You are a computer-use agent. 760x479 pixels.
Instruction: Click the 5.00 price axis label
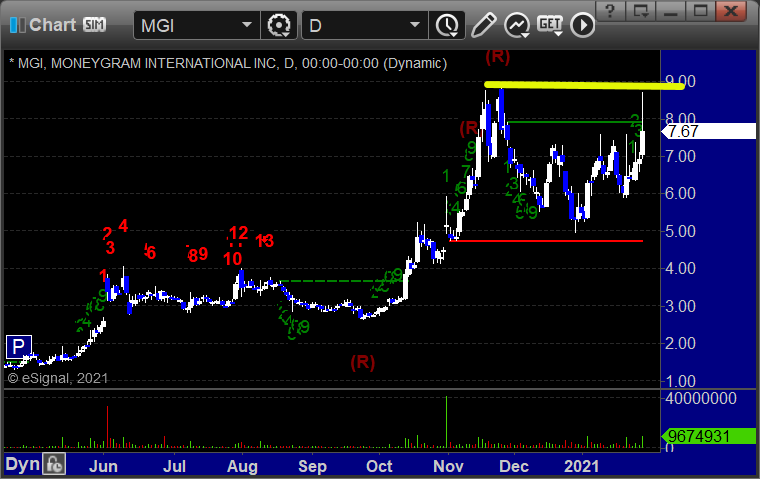(681, 231)
